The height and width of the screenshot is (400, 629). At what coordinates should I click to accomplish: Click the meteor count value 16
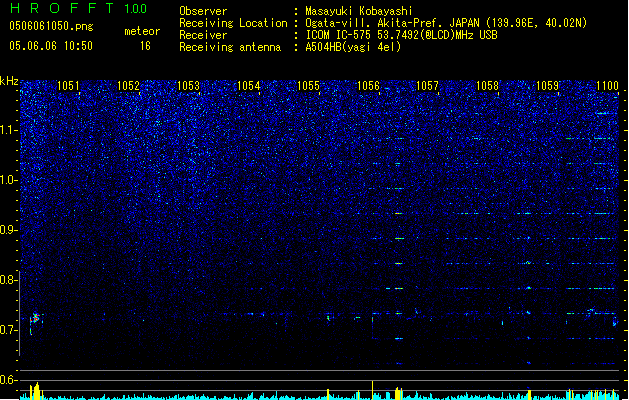pos(145,46)
